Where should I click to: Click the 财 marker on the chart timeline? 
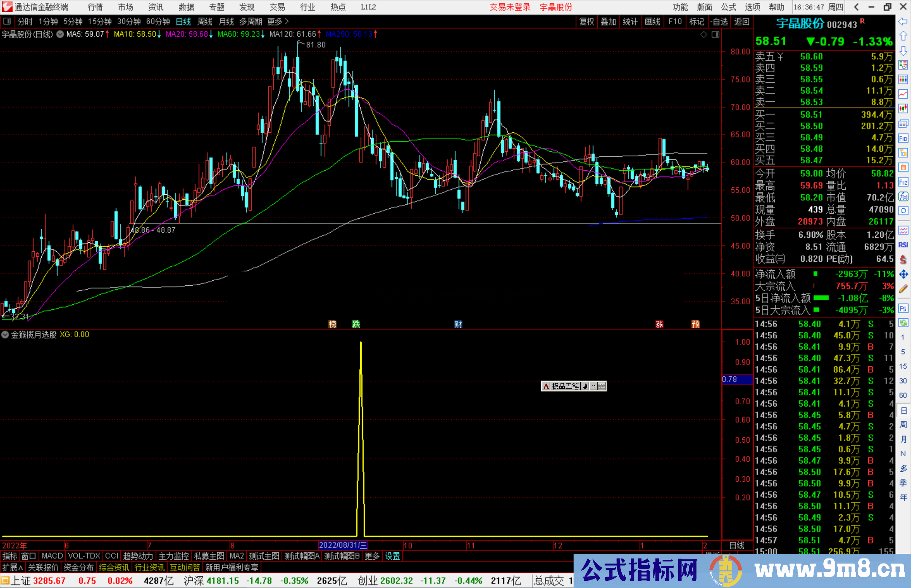(458, 324)
